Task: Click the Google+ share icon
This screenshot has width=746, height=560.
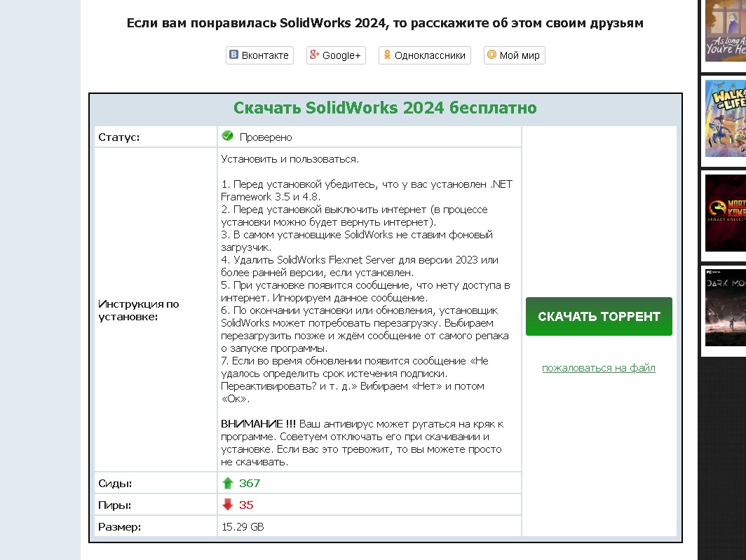Action: [x=314, y=55]
